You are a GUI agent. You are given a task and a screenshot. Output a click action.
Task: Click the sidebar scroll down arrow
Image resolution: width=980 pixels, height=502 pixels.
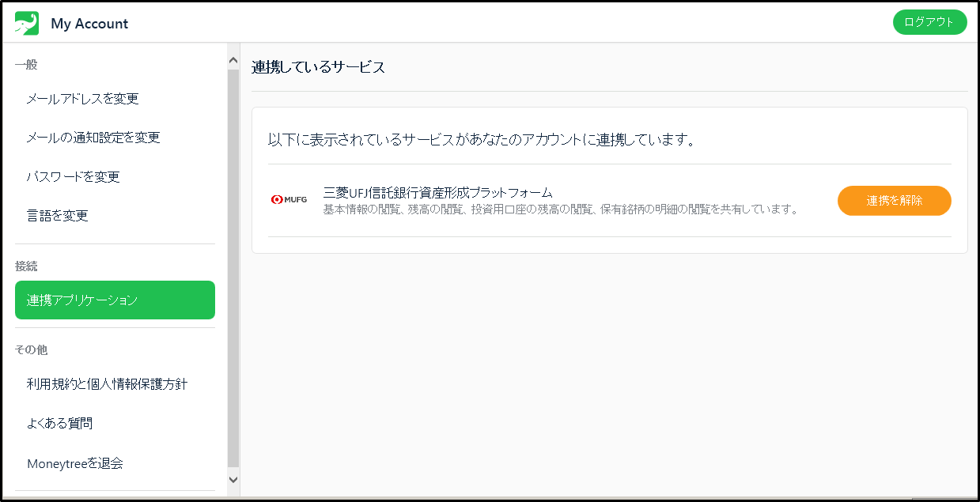coord(233,479)
